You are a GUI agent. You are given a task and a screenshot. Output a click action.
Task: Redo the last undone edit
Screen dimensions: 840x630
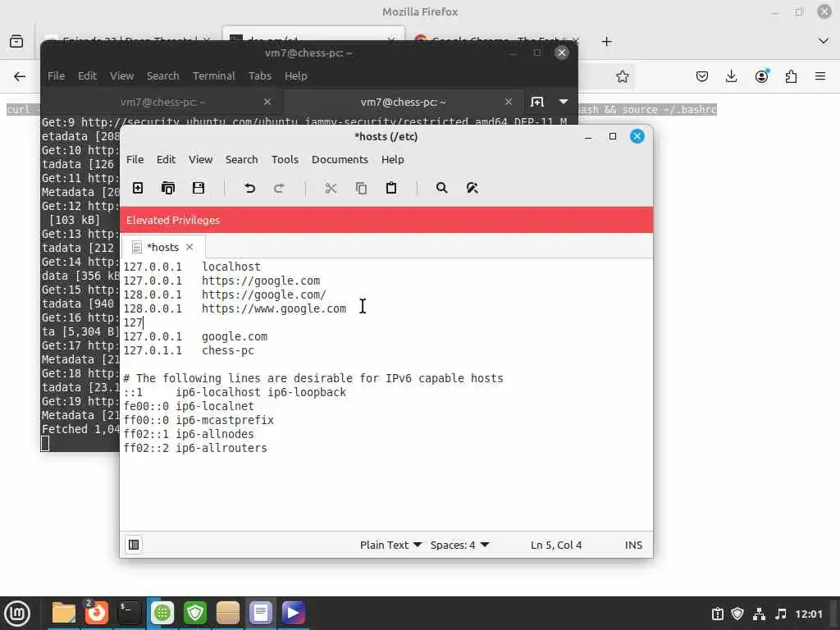click(x=279, y=188)
